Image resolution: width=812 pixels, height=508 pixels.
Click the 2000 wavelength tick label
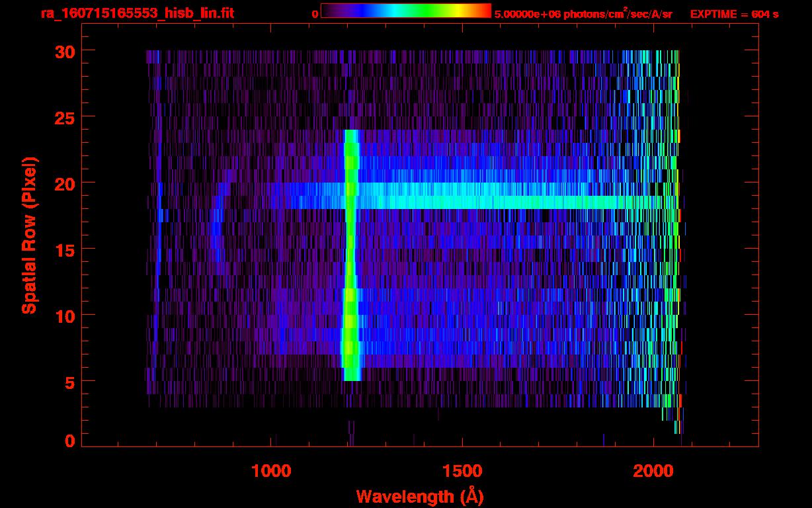click(x=653, y=471)
